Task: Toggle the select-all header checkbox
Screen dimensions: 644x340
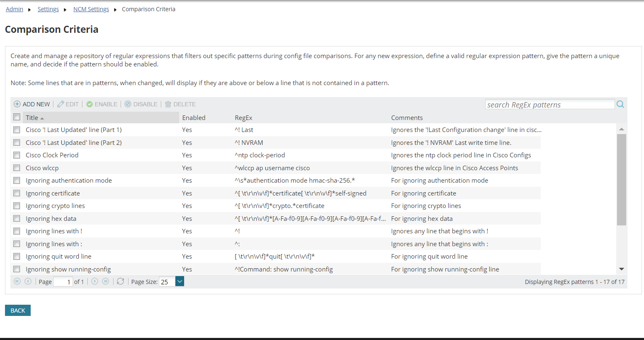Action: pyautogui.click(x=17, y=117)
